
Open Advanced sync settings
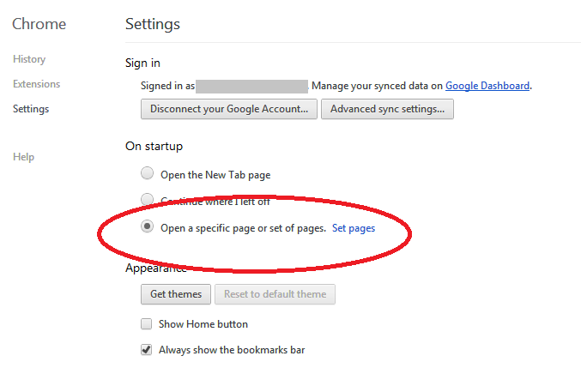[387, 109]
